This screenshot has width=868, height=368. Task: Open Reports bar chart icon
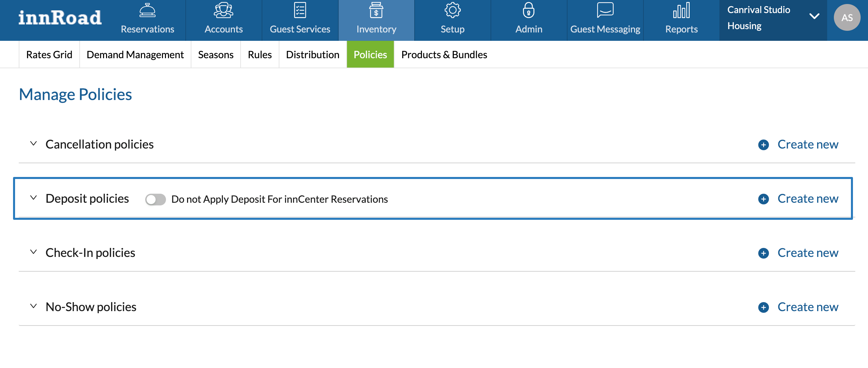click(x=681, y=10)
